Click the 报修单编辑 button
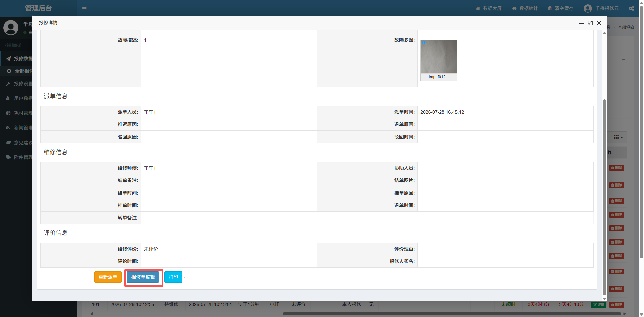The image size is (644, 317). (143, 277)
